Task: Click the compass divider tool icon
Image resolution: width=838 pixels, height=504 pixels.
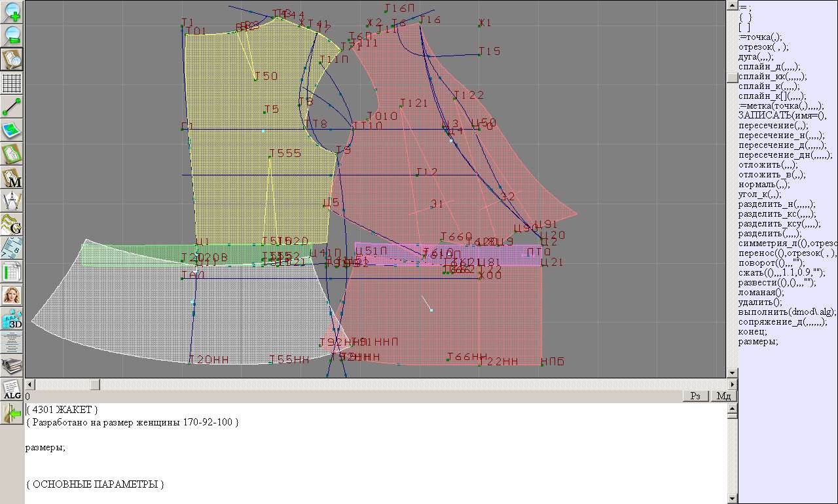Action: click(12, 202)
